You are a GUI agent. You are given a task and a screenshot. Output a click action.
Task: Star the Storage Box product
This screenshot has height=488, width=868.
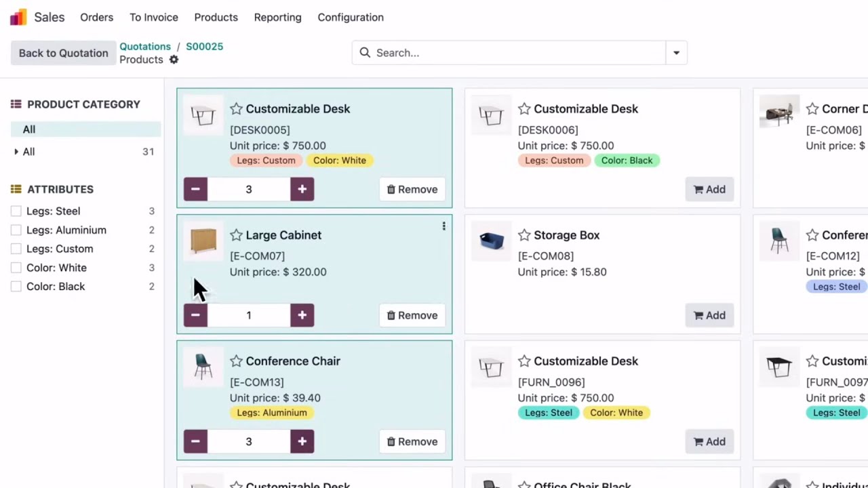coord(524,235)
